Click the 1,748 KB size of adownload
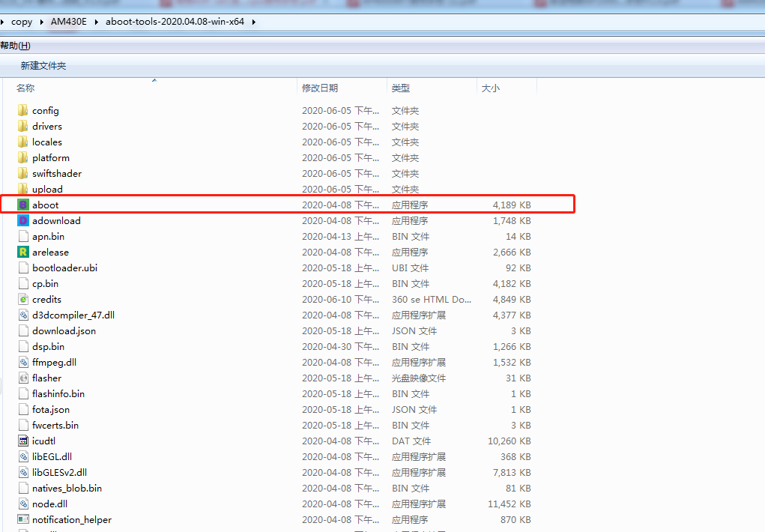The image size is (765, 532). [x=512, y=220]
